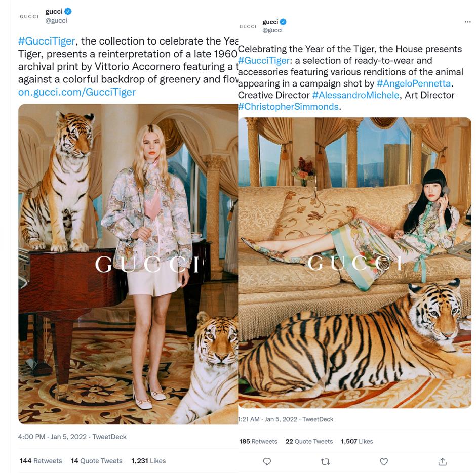Open the share icon on right tweet

442,461
